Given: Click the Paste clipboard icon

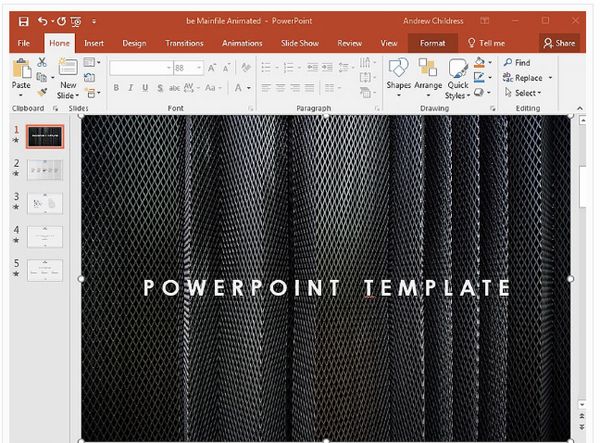Looking at the screenshot, I should coord(21,69).
